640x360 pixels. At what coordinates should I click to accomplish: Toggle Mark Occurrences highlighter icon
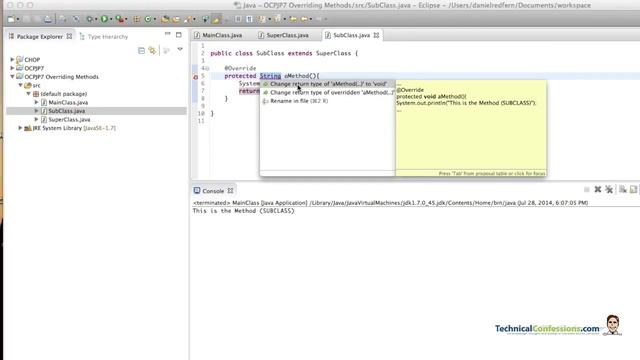coord(216,19)
